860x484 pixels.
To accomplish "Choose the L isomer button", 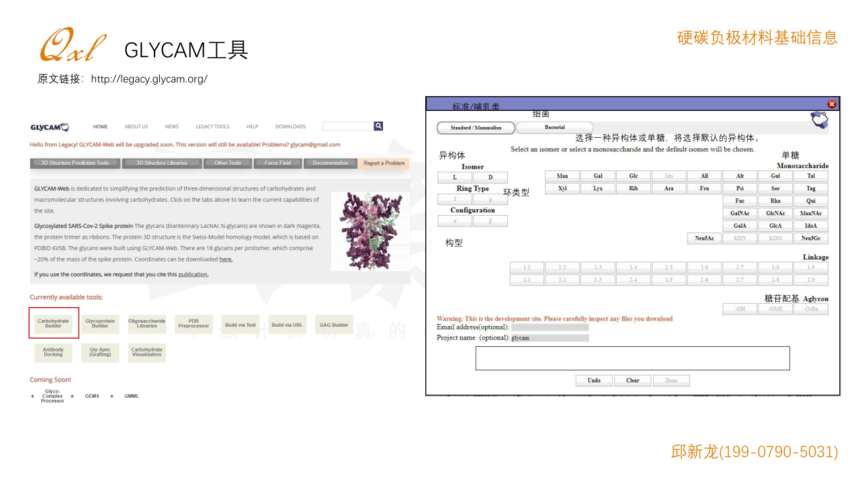I will (x=455, y=177).
